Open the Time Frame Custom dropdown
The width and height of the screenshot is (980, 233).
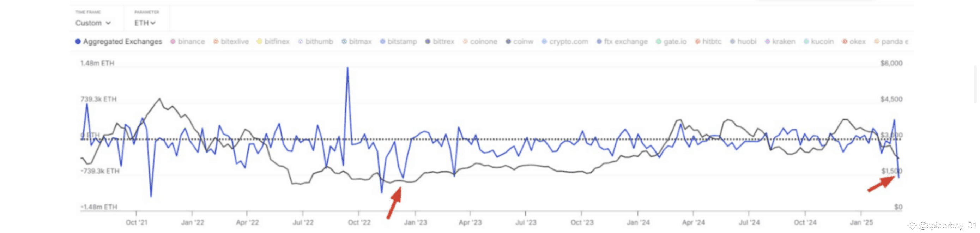tap(93, 23)
